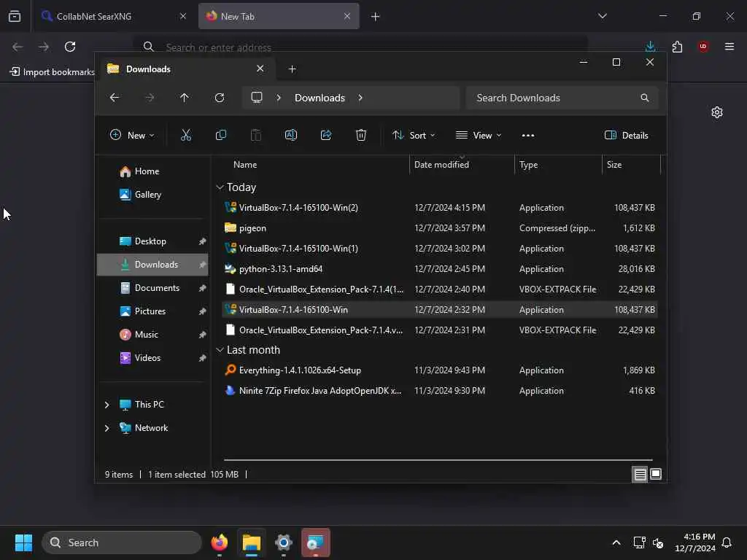Sort by Date modified column header
The image size is (747, 560).
coord(462,165)
